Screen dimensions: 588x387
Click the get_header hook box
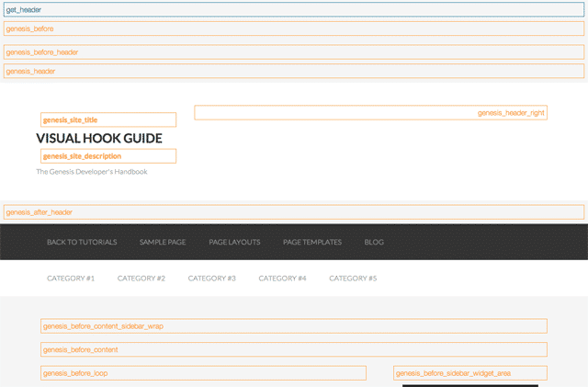294,10
